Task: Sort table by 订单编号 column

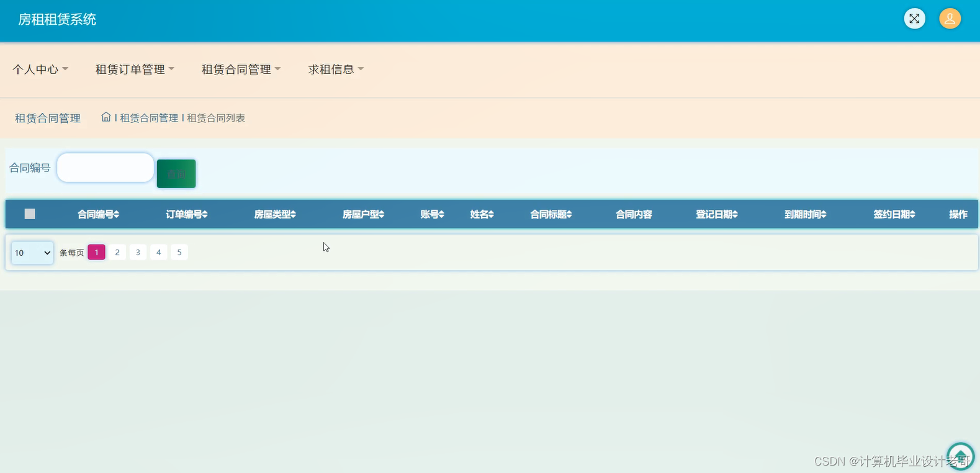Action: (x=186, y=214)
